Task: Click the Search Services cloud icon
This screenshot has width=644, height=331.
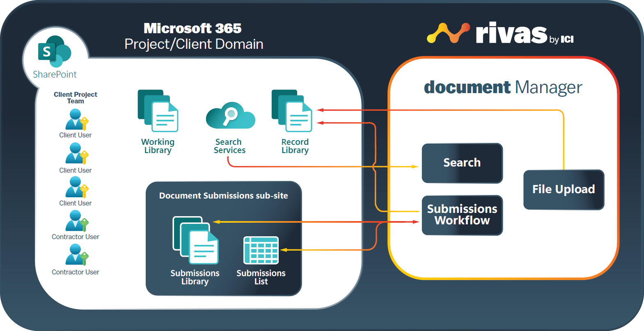Action: tap(230, 116)
